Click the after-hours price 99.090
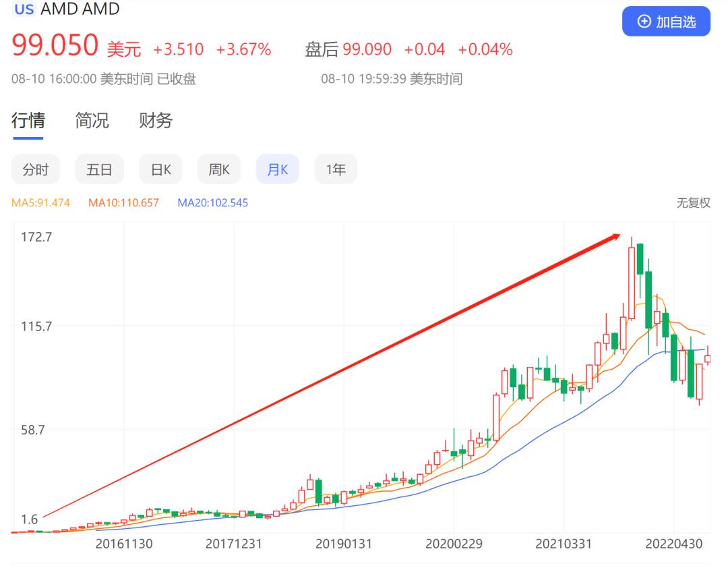The width and height of the screenshot is (728, 568). click(x=367, y=49)
